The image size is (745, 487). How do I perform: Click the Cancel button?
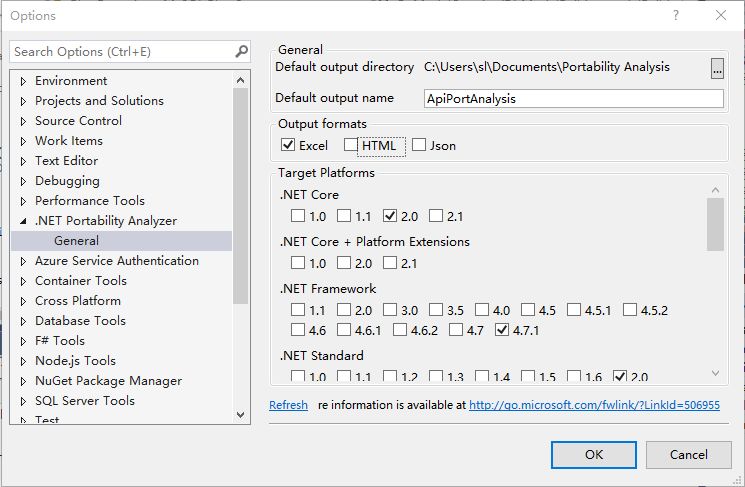tap(688, 455)
